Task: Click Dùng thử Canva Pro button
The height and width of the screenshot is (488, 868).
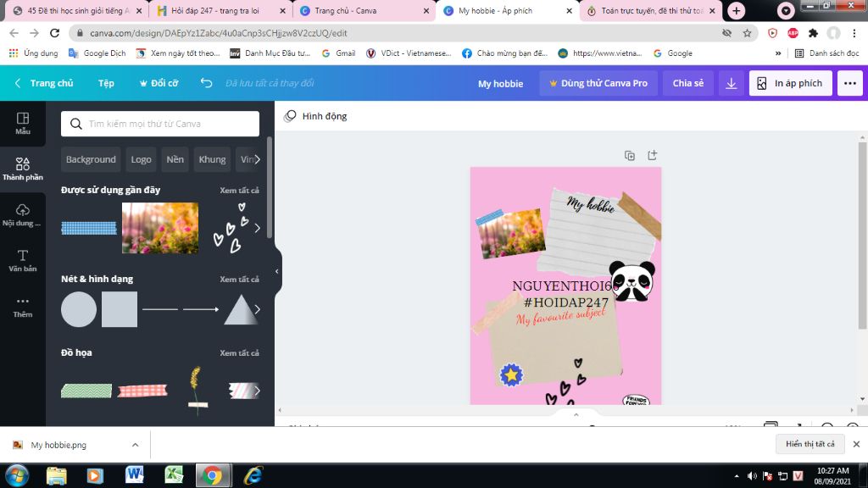Action: [x=598, y=83]
